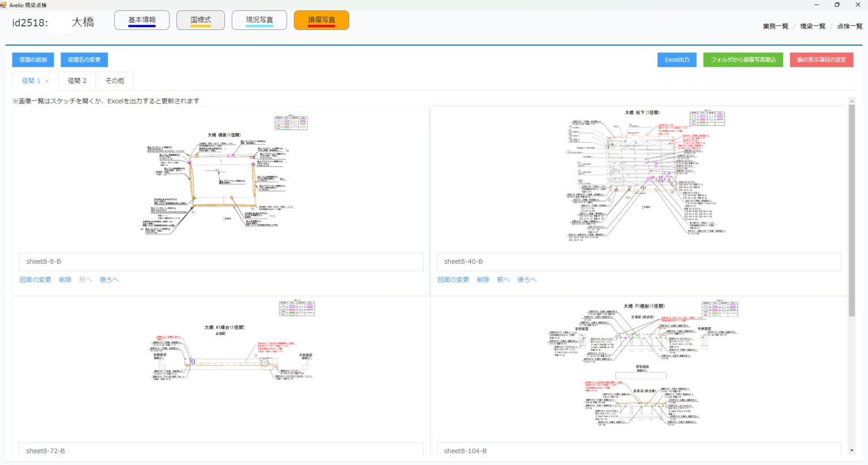Click the 径間名の変更 button

point(84,60)
